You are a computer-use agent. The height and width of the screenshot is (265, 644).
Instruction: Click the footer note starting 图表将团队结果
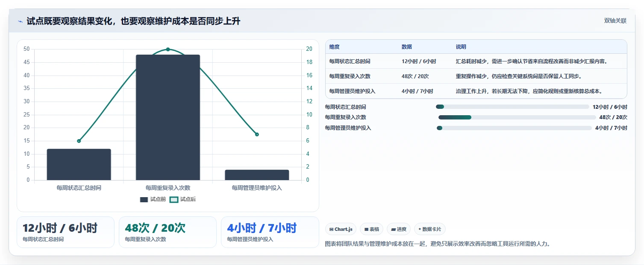438,244
